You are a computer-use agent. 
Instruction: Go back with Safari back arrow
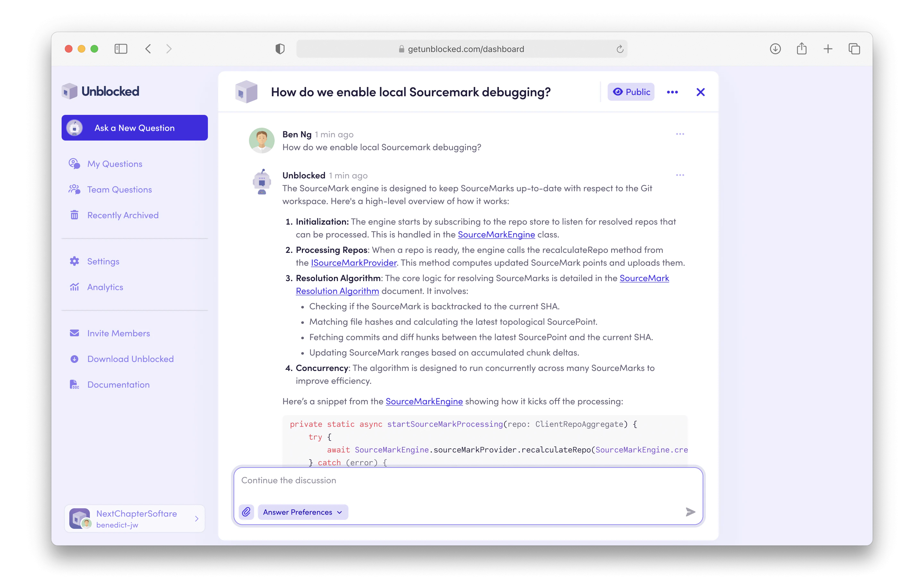pos(148,49)
